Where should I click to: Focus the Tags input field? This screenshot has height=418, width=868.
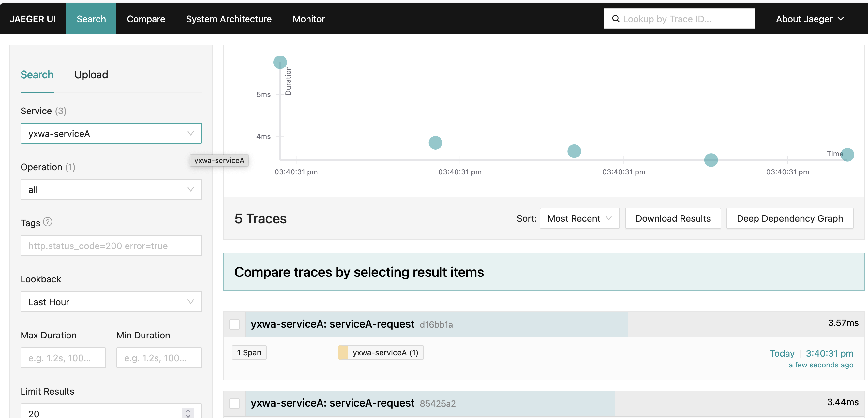[111, 246]
